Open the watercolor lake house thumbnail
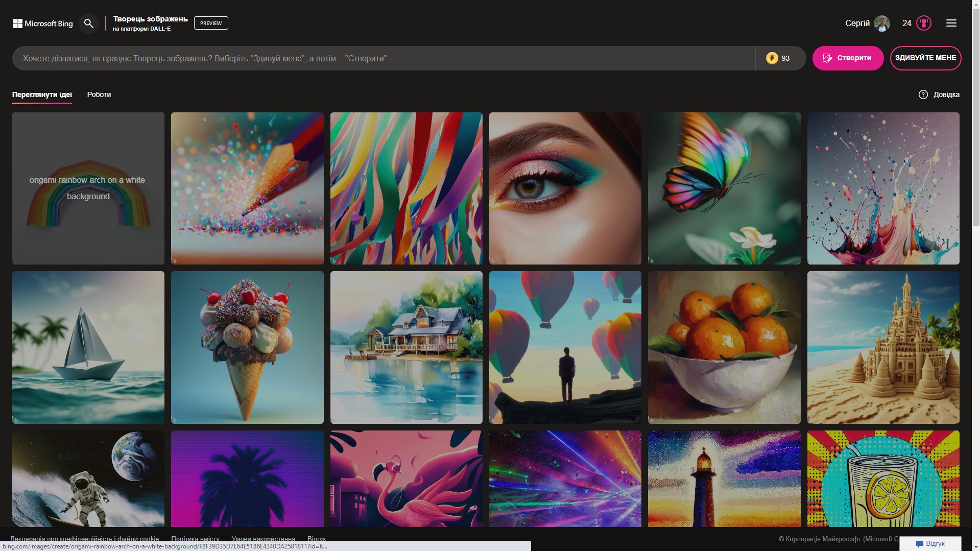 (x=407, y=347)
